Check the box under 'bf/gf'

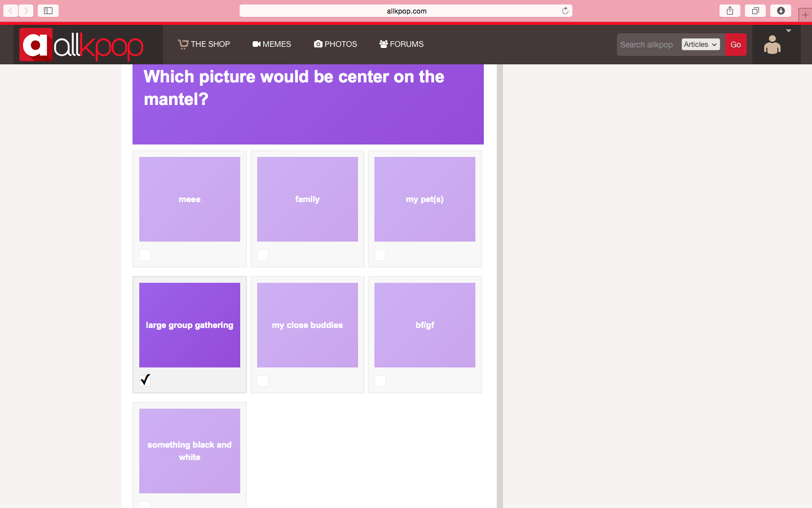click(380, 381)
